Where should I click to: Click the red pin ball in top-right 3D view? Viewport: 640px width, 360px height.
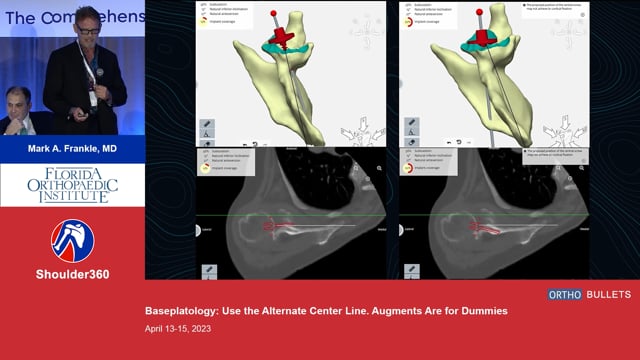(480, 12)
